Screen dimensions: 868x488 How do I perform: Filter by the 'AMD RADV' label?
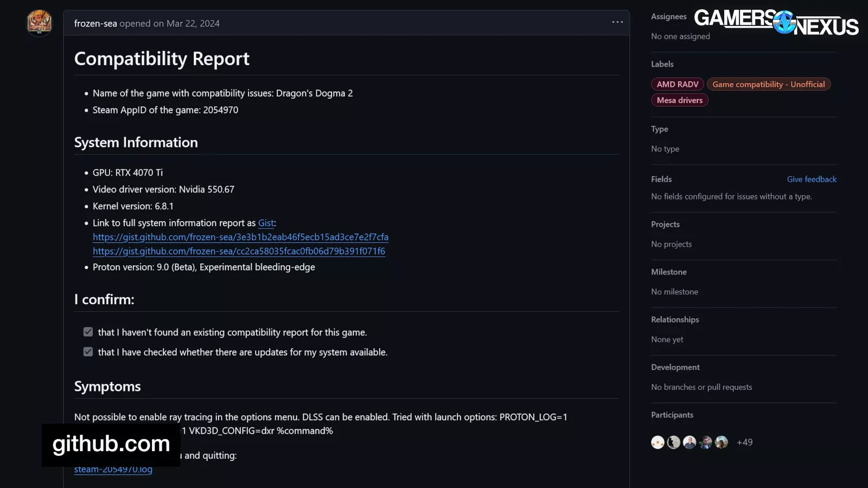(678, 85)
